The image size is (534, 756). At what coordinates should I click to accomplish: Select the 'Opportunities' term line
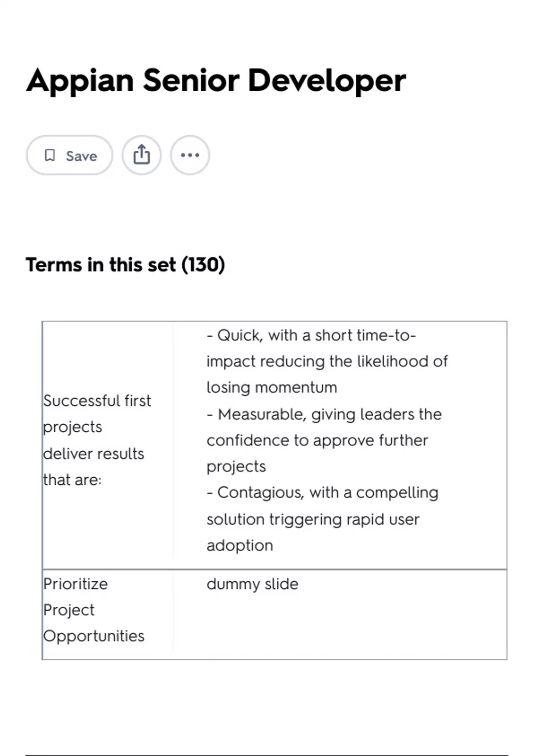[94, 636]
